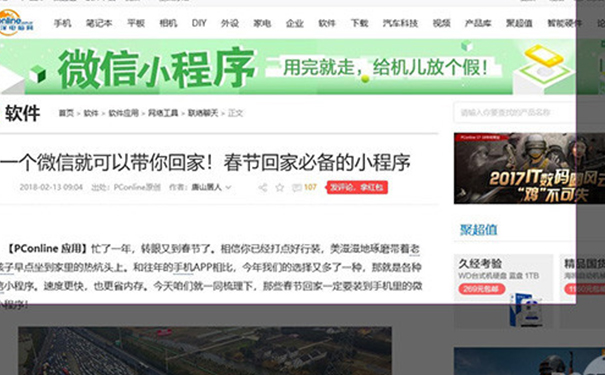Click the 软件 section heading

[x=22, y=113]
